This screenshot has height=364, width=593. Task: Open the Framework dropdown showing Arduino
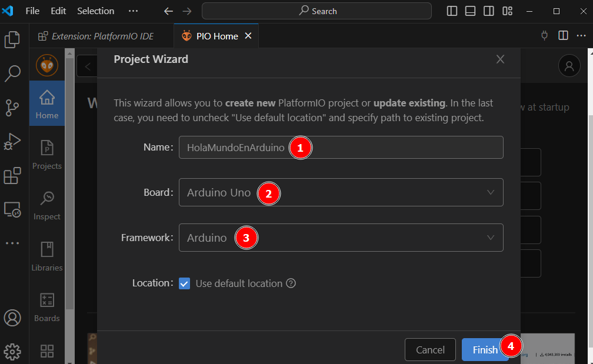(341, 238)
